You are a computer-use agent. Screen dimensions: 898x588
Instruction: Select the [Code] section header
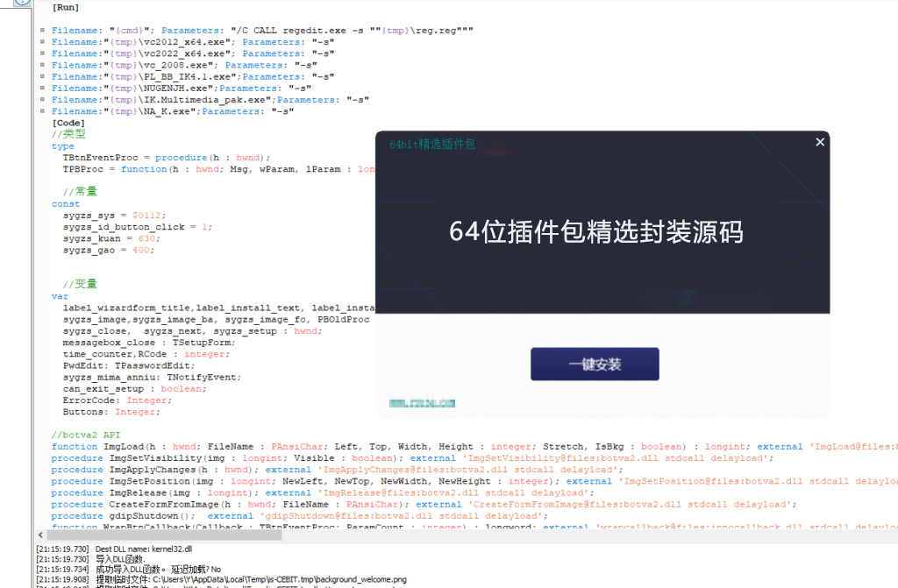(x=68, y=122)
